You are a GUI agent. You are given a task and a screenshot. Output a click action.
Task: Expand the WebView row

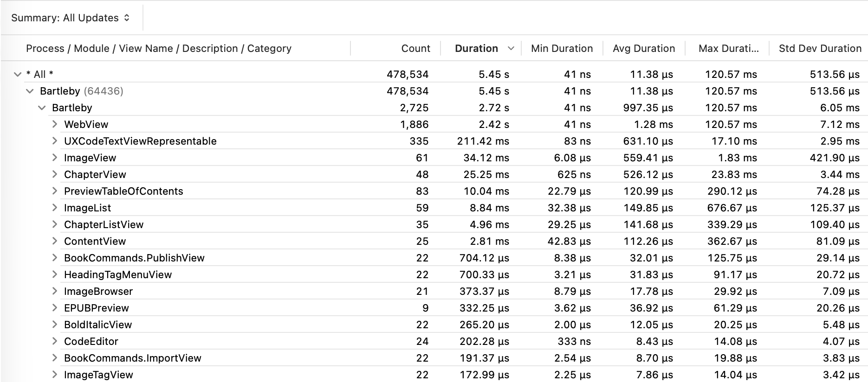[x=54, y=124]
